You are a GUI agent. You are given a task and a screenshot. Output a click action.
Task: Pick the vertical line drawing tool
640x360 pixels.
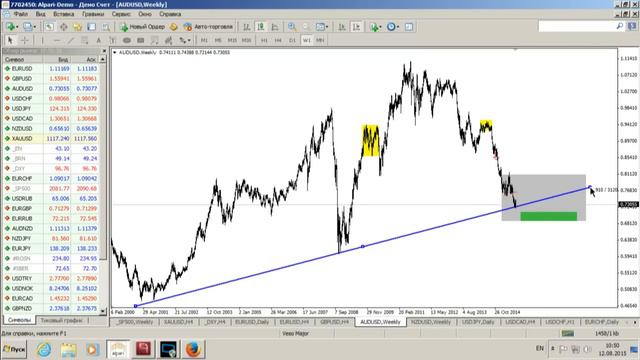point(42,40)
